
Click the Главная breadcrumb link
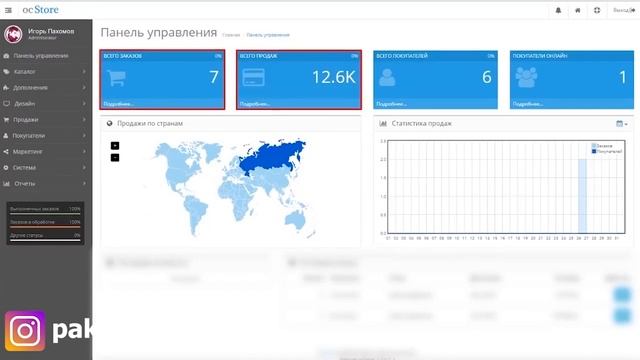(x=231, y=35)
